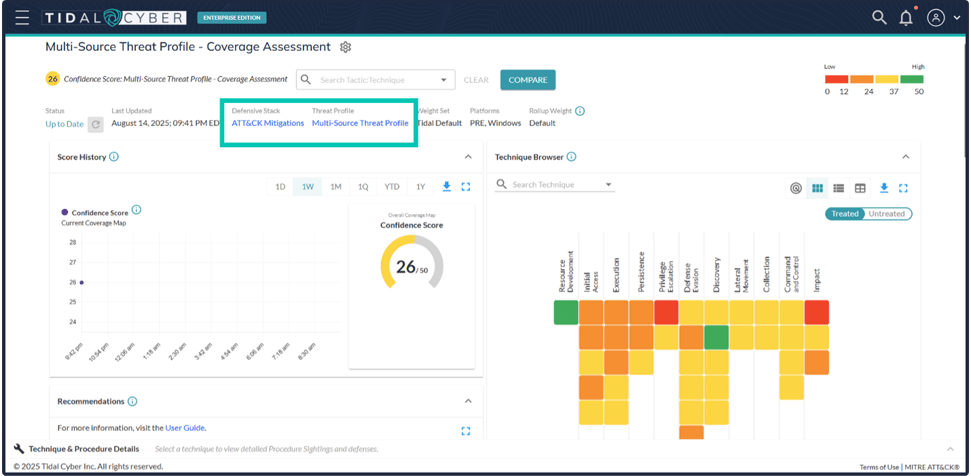Show Recommendations info icon

pos(133,401)
